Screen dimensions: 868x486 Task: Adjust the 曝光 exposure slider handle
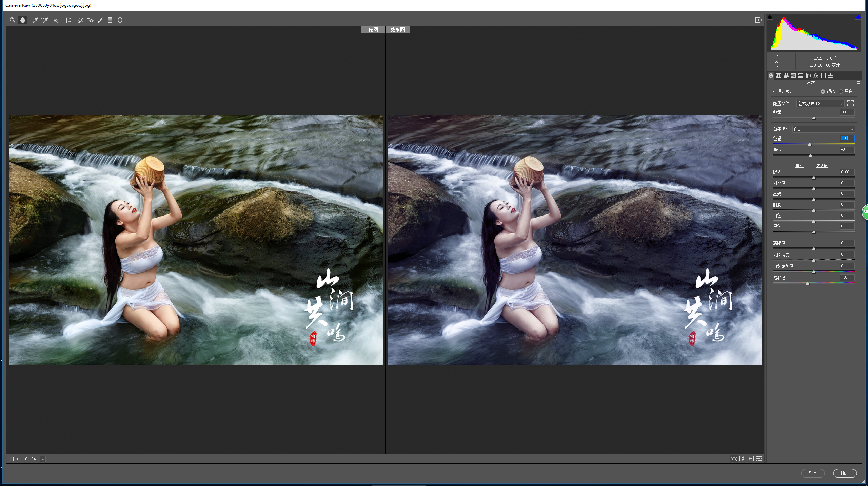(x=814, y=178)
